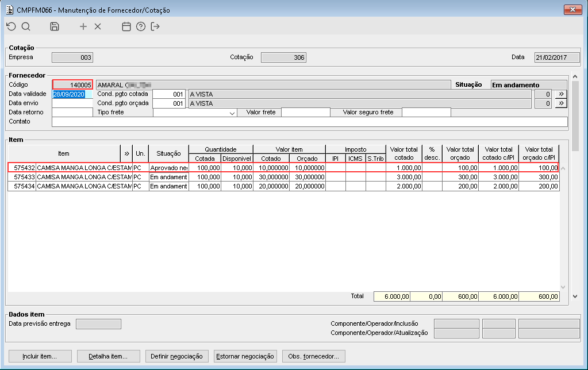Add a record with the plus icon
The height and width of the screenshot is (370, 588).
click(83, 26)
